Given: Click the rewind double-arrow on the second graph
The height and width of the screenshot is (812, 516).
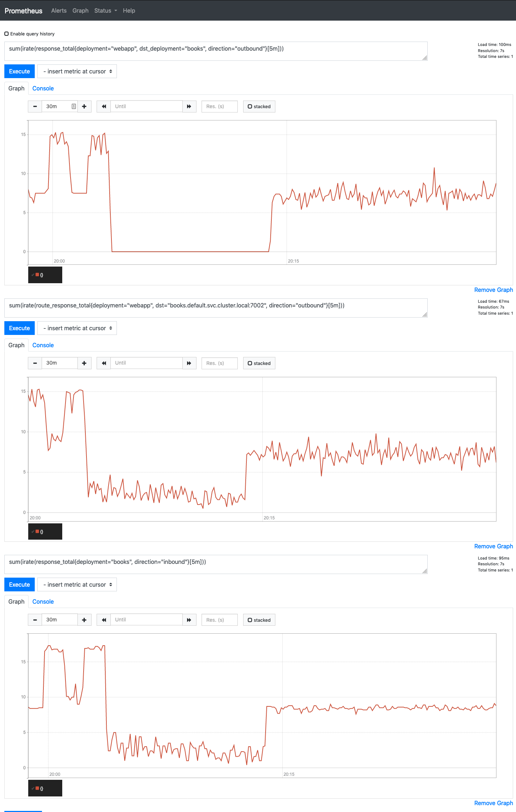Looking at the screenshot, I should pyautogui.click(x=103, y=363).
